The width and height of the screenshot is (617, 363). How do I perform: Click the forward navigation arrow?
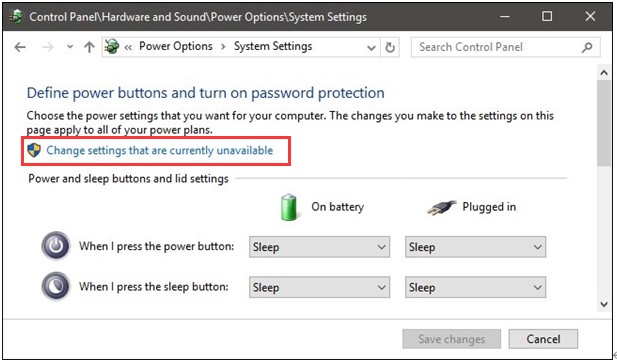[x=48, y=47]
